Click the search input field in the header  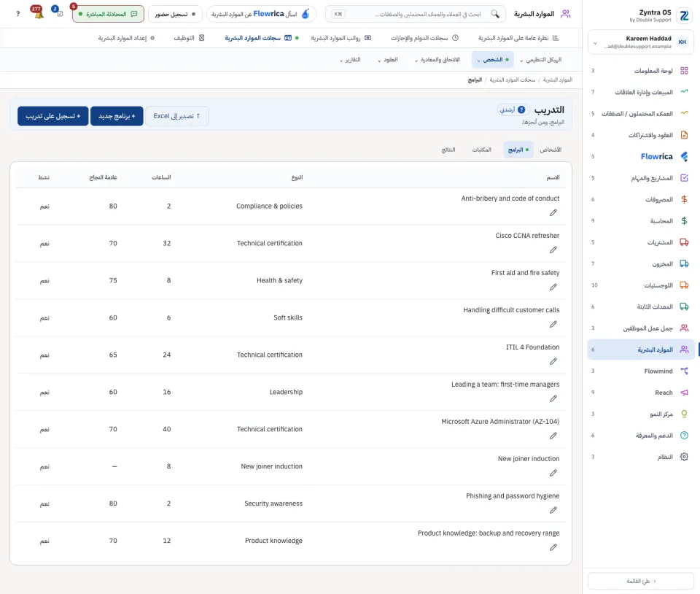415,14
